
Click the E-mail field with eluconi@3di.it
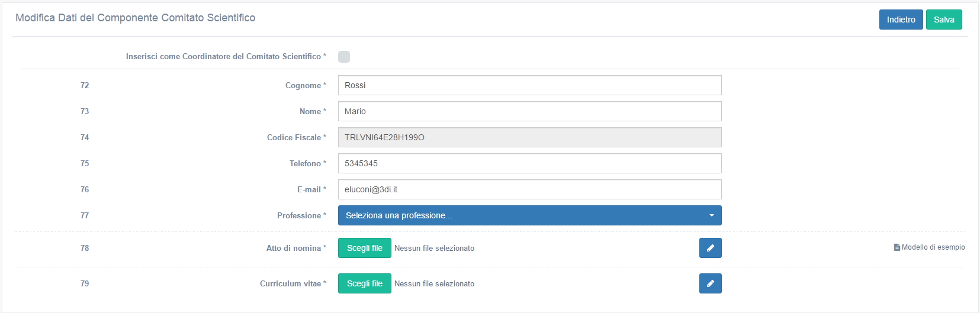click(529, 189)
